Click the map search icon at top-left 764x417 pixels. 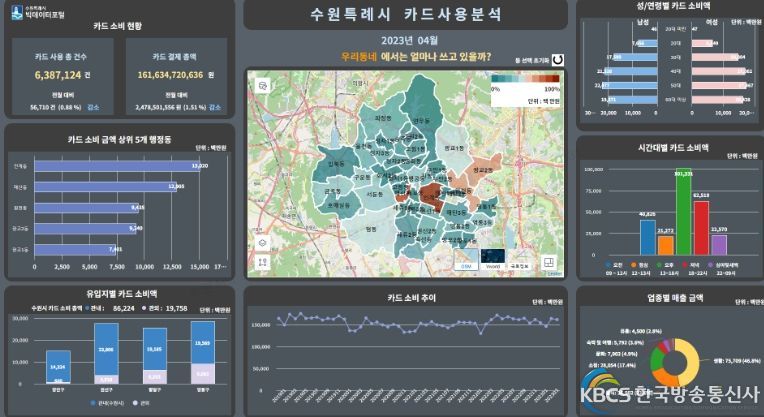pyautogui.click(x=261, y=86)
